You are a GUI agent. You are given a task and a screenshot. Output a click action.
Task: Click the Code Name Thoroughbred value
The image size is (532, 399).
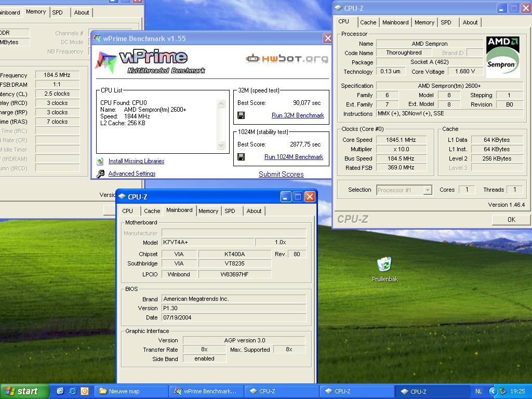pos(404,52)
